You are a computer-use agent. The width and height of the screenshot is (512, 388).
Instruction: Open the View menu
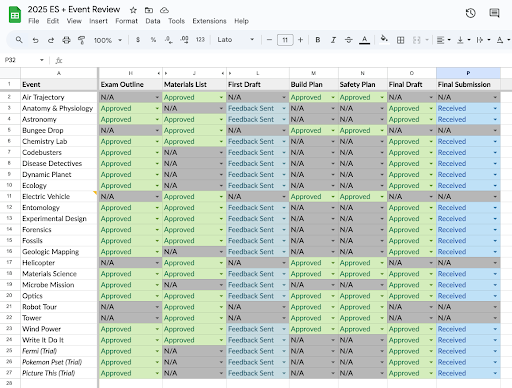coord(74,21)
